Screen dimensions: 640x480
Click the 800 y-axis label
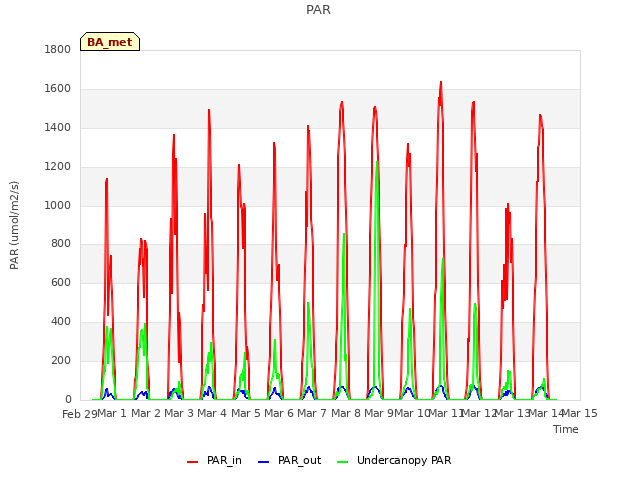61,244
